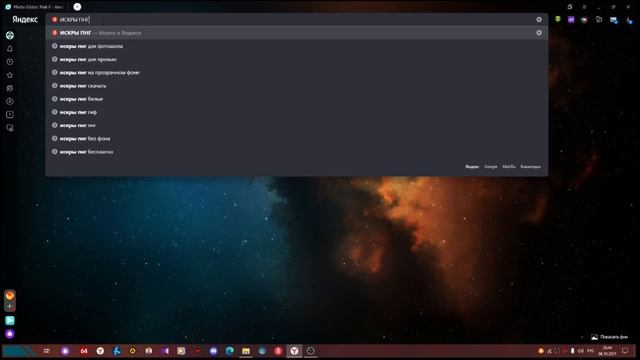Open the Windows notification center icon
This screenshot has width=640, height=360.
pyautogui.click(x=625, y=351)
